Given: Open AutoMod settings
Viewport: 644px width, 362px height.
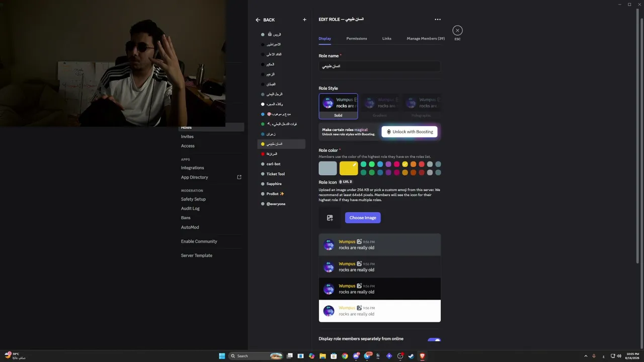Looking at the screenshot, I should pyautogui.click(x=190, y=227).
